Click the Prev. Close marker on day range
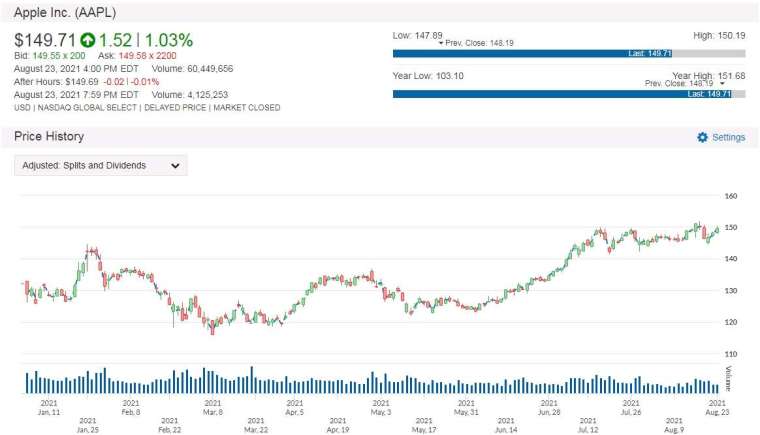 click(x=476, y=43)
